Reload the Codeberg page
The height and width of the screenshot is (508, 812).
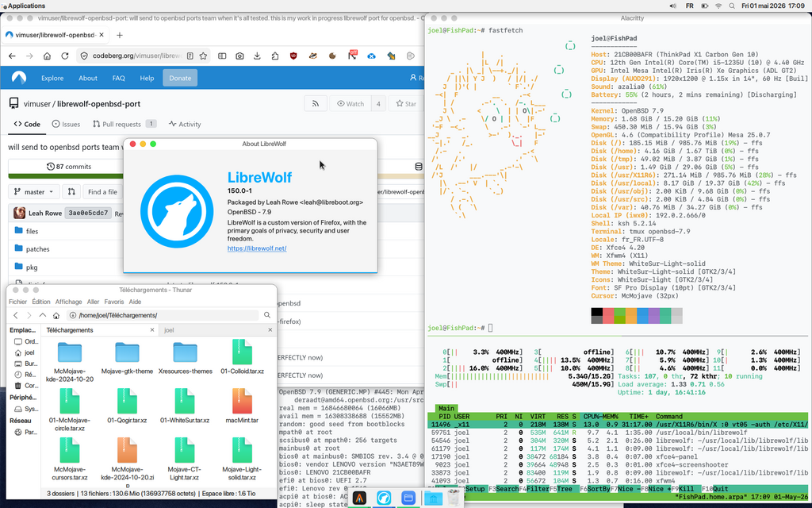pyautogui.click(x=65, y=56)
